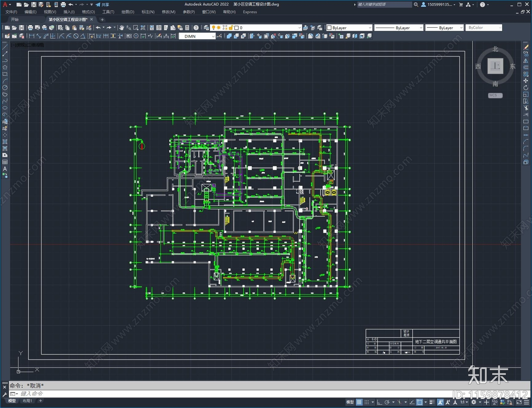The width and height of the screenshot is (532, 408).
Task: Select the Pan hand tool
Action: 122,28
